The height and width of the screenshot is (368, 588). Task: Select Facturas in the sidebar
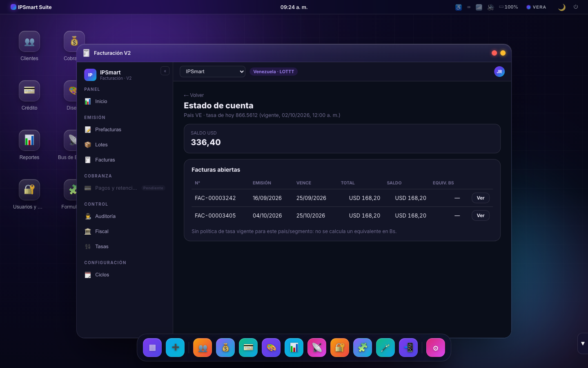click(x=125, y=160)
